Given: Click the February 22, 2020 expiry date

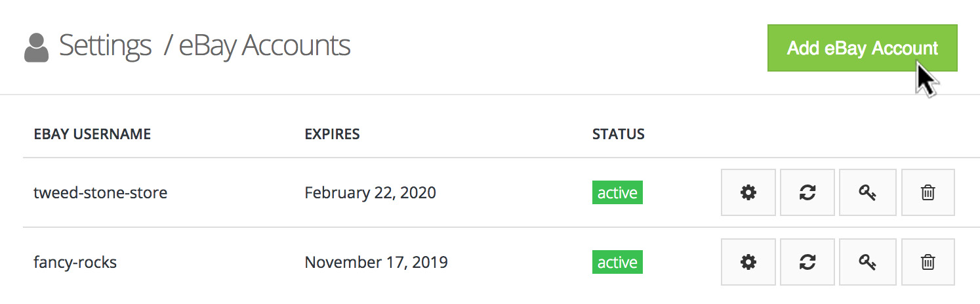Looking at the screenshot, I should coord(370,193).
